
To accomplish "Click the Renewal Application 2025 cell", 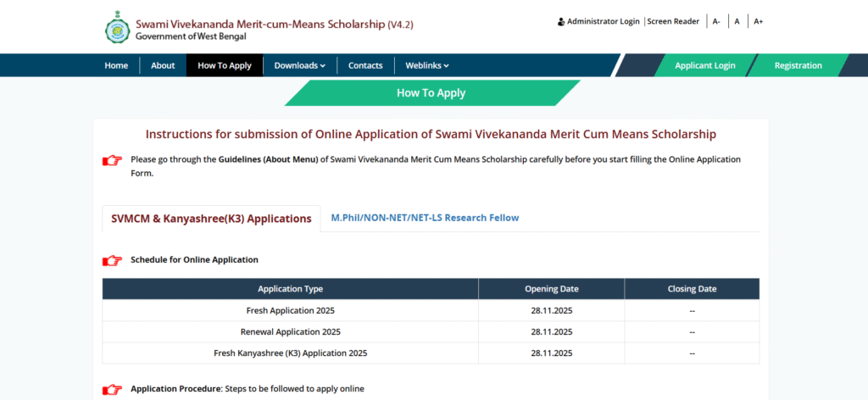I will [290, 332].
